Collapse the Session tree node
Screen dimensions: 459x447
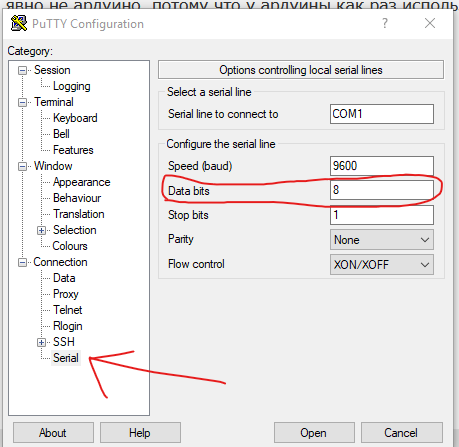point(22,70)
